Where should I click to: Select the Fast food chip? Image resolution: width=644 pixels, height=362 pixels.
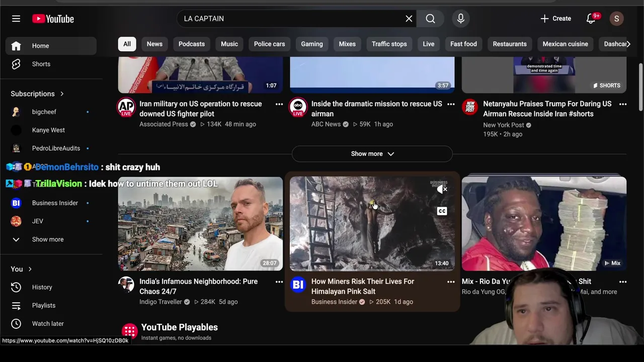click(463, 44)
